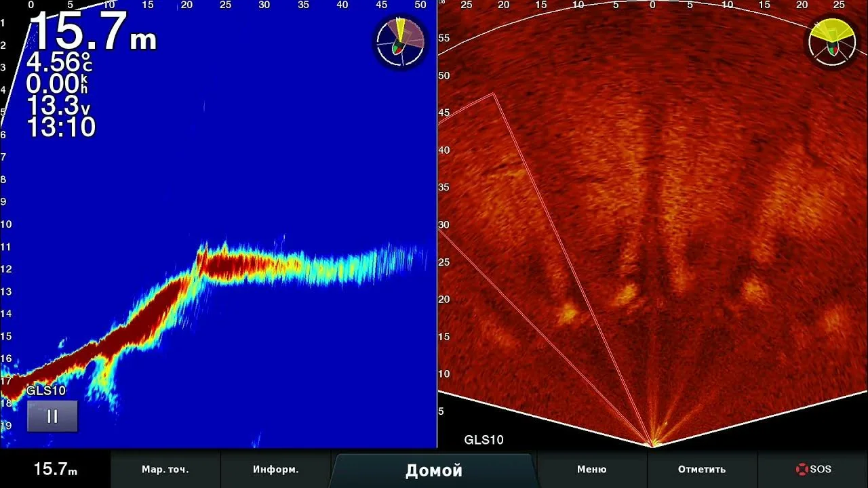Click the 4.56°C water temperature reading

[59, 62]
